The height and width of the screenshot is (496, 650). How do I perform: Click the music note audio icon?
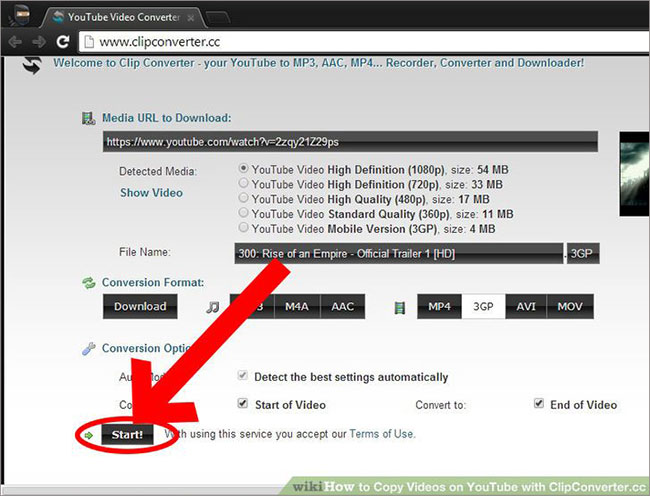(213, 307)
